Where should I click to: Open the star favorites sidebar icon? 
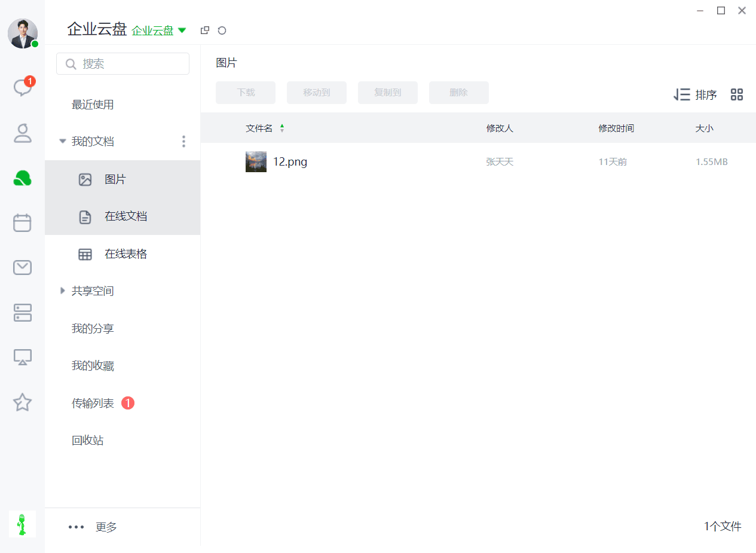click(x=23, y=402)
